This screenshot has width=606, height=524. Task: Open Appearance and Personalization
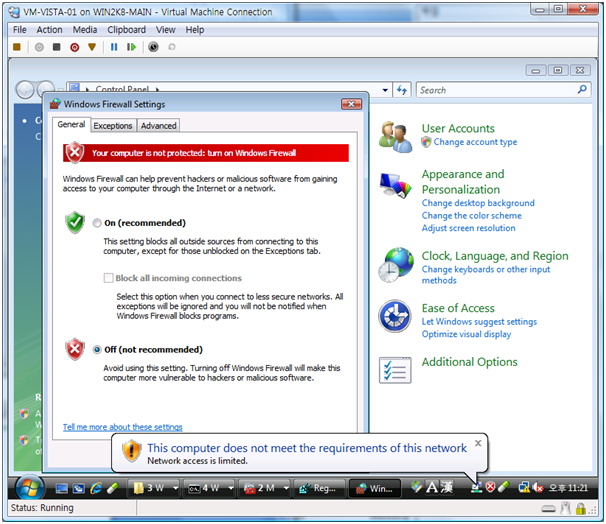pyautogui.click(x=463, y=182)
